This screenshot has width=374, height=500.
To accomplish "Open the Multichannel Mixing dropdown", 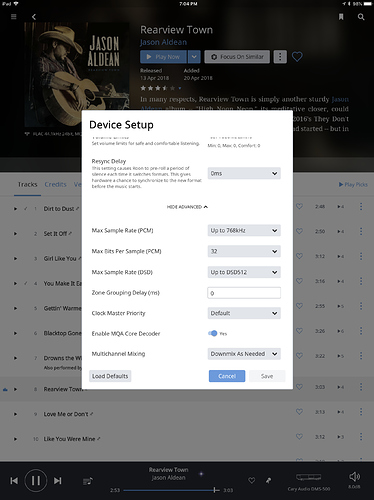I will pyautogui.click(x=244, y=354).
